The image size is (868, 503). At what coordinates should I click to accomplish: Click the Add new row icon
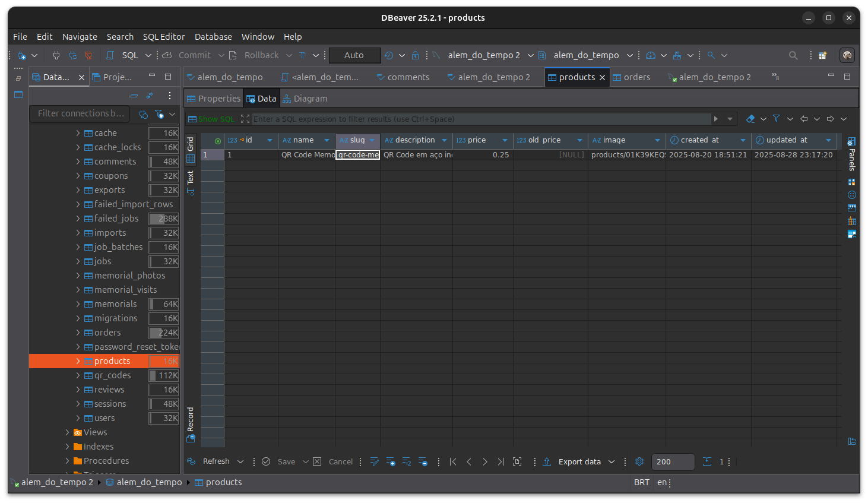tap(390, 461)
